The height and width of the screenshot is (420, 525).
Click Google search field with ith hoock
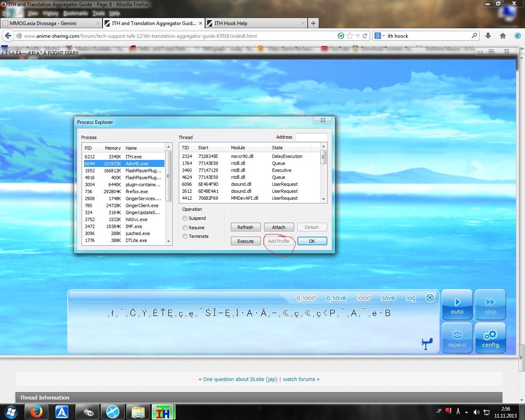pyautogui.click(x=428, y=36)
